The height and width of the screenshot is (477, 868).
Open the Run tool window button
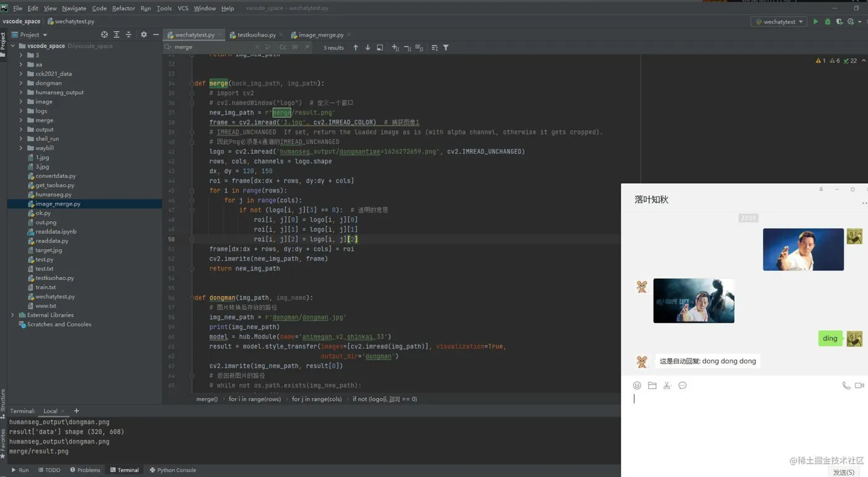(20, 470)
